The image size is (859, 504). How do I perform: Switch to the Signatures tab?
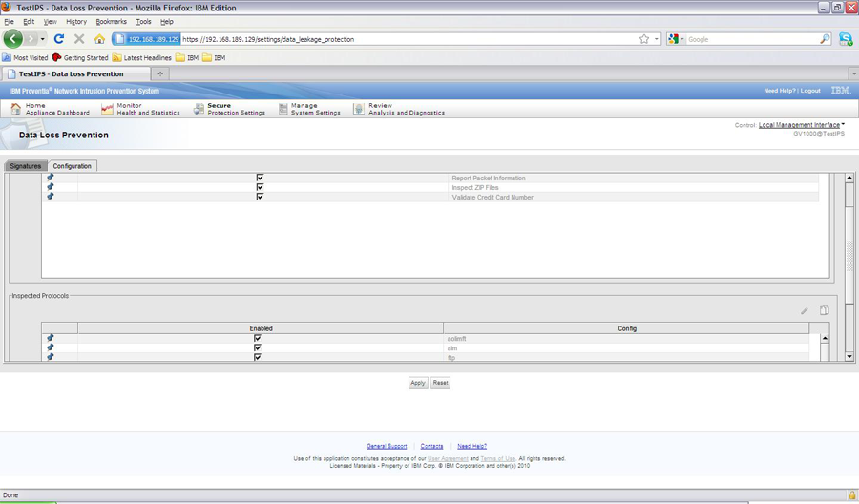(x=25, y=166)
